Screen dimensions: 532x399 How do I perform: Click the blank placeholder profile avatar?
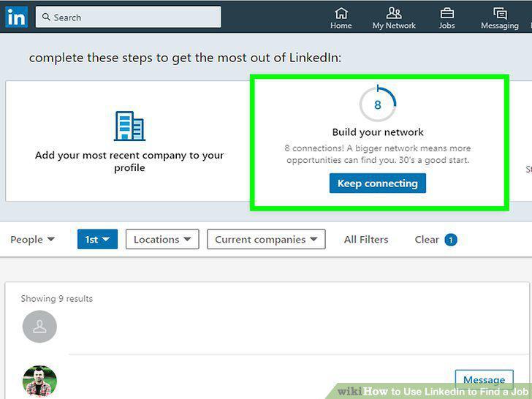(39, 327)
